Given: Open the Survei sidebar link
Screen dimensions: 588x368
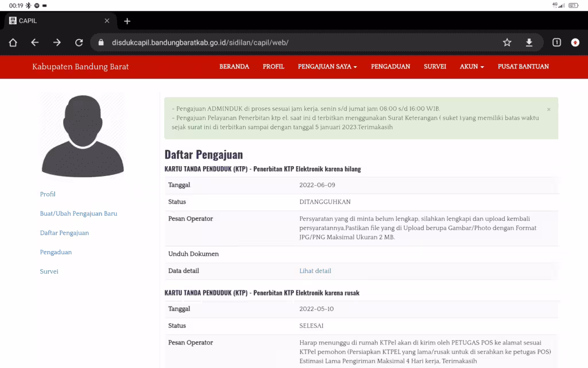Looking at the screenshot, I should tap(49, 271).
